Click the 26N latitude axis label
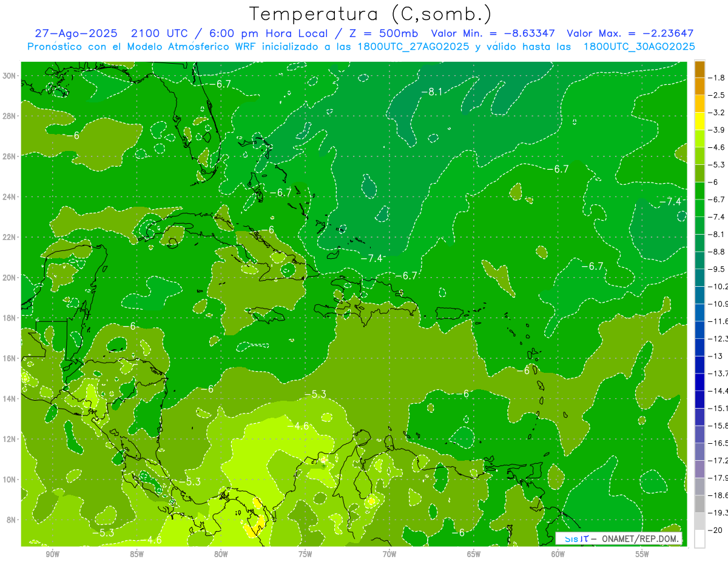 (x=10, y=156)
